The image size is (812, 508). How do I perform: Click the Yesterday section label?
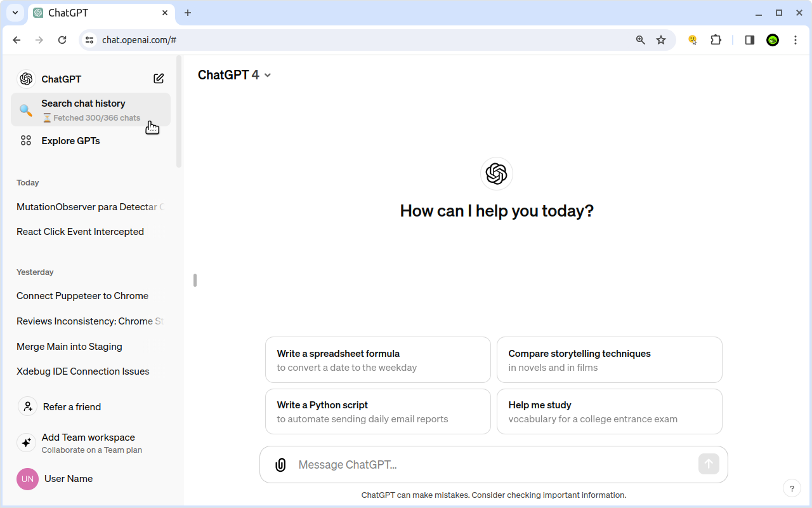35,272
